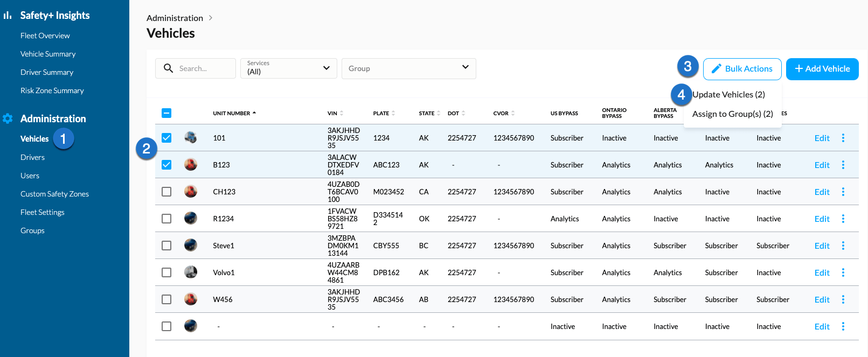Open the kebab menu for vehicle R1234
Image resolution: width=868 pixels, height=357 pixels.
point(843,219)
